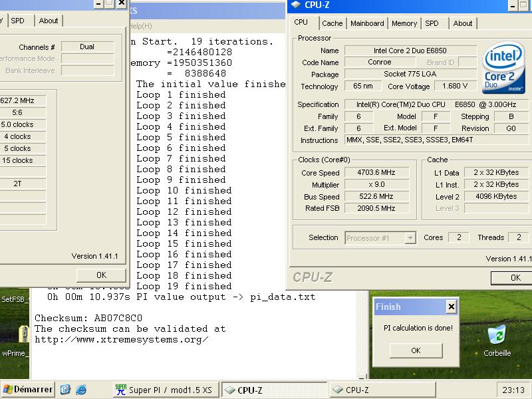Image resolution: width=532 pixels, height=399 pixels.
Task: Click the Checksum: AB07C8C0 line
Action: pyautogui.click(x=88, y=319)
